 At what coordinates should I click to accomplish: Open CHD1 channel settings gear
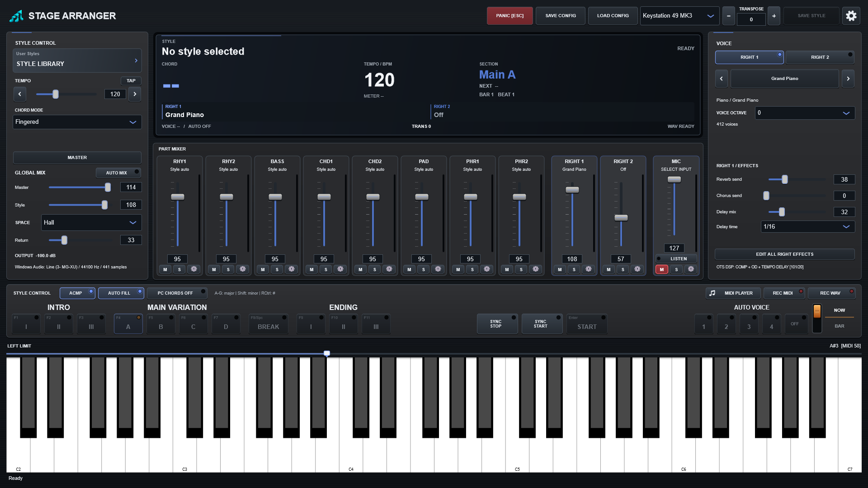click(x=340, y=269)
